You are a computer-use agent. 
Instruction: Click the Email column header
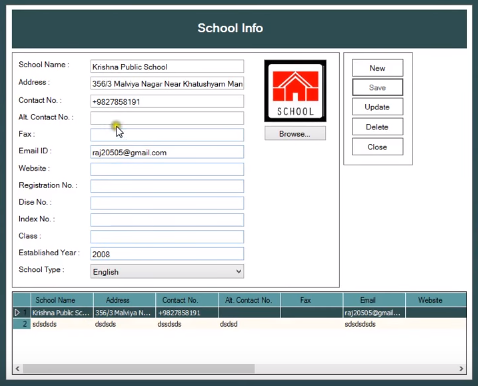(x=374, y=300)
